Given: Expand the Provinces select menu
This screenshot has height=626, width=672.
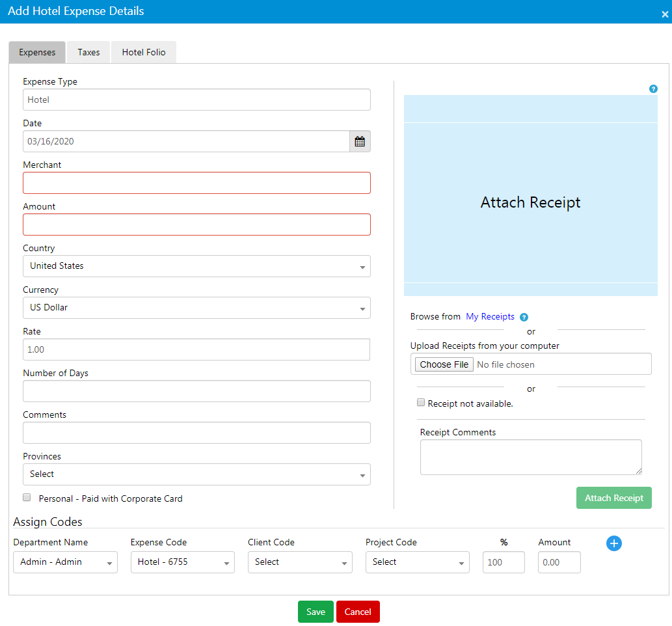Looking at the screenshot, I should tap(196, 474).
